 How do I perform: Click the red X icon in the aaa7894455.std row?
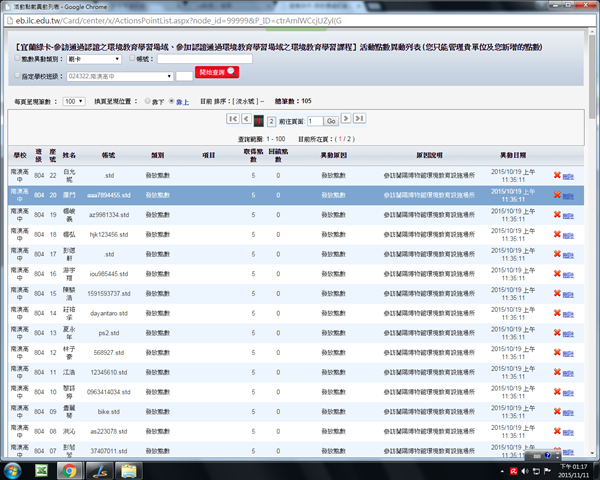[557, 195]
